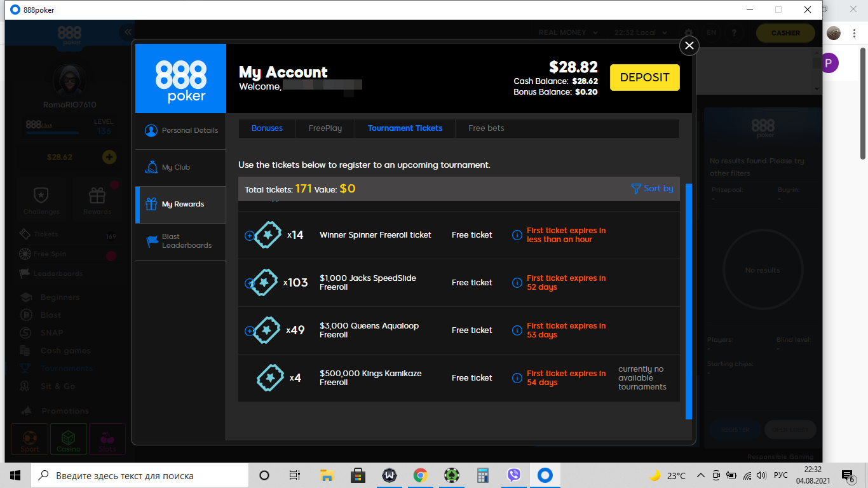The image size is (868, 488).
Task: Open Microsoft Store from the taskbar
Action: [x=358, y=475]
